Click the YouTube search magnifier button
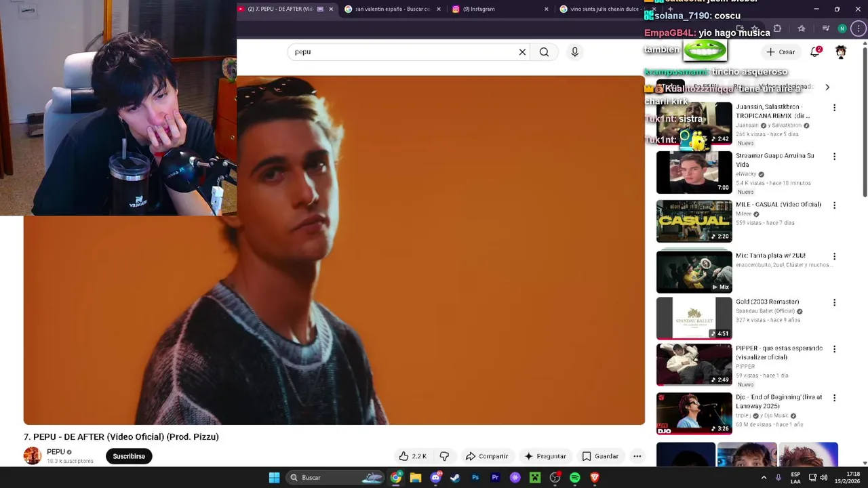 coord(544,52)
